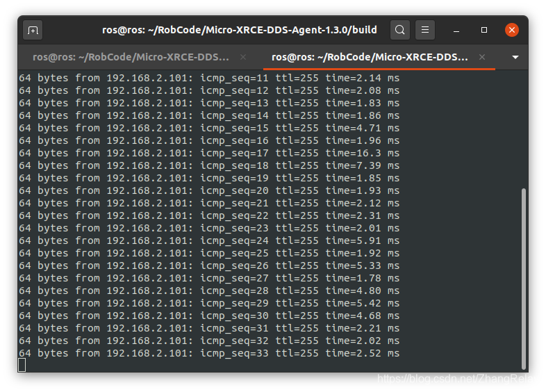Viewport: 546px width, 392px height.
Task: Click the icmp_seq=20 ping line
Action: (209, 191)
